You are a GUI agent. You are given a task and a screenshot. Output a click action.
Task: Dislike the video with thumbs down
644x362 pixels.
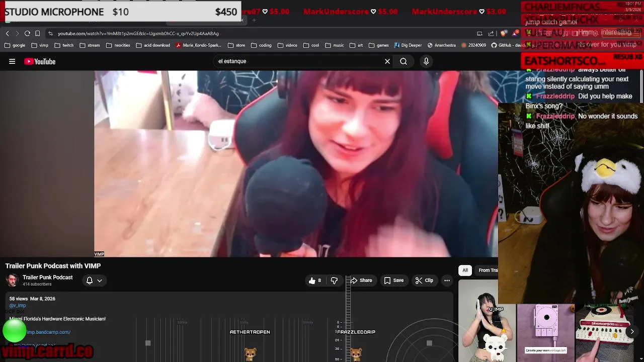tap(334, 281)
